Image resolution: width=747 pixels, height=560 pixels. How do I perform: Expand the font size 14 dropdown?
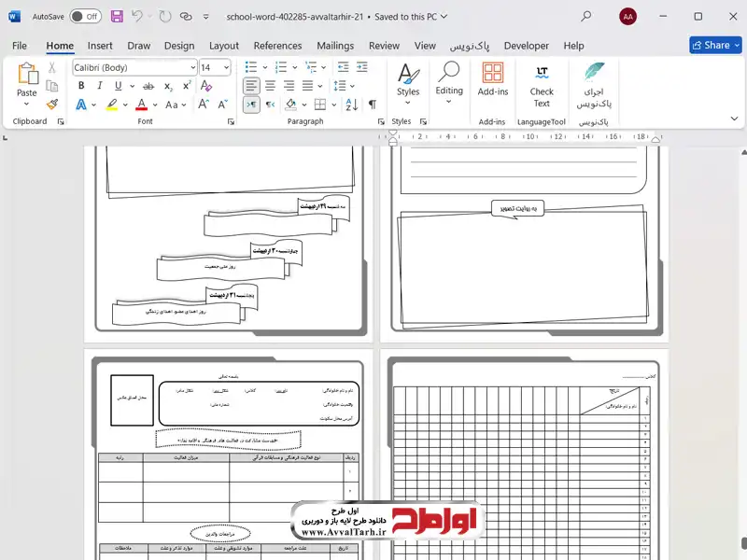pyautogui.click(x=226, y=67)
